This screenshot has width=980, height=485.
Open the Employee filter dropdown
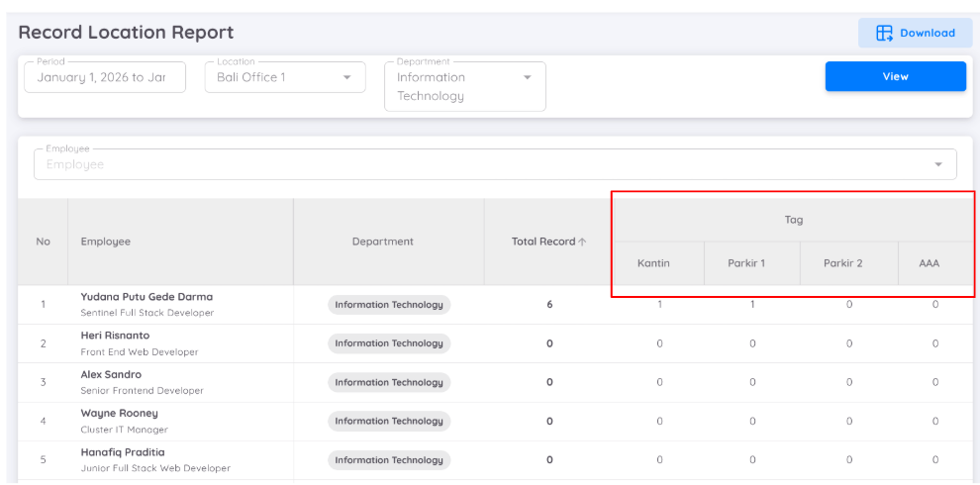click(495, 164)
